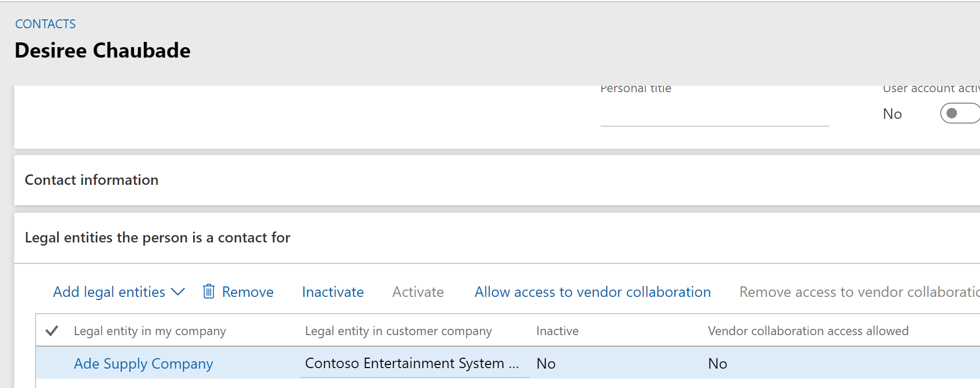
Task: Click the Legal entity in my company header
Action: tap(150, 331)
